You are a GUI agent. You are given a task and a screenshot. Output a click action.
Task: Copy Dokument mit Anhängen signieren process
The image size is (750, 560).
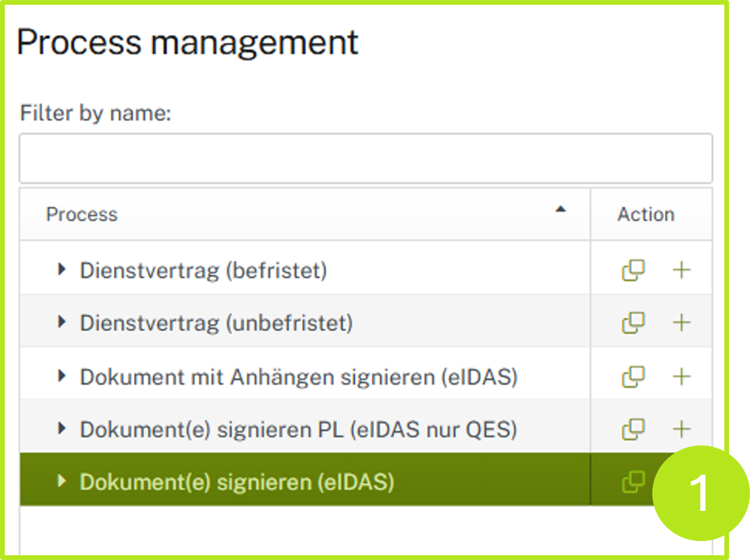pyautogui.click(x=633, y=376)
